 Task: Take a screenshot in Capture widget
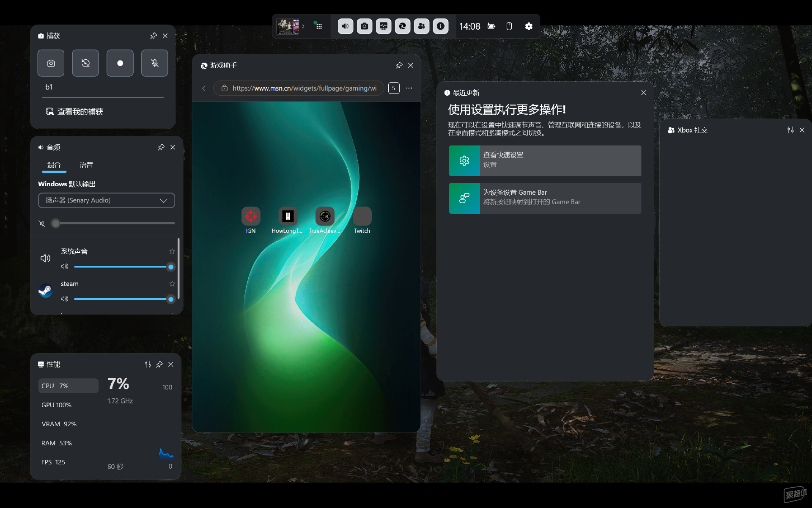coord(51,63)
